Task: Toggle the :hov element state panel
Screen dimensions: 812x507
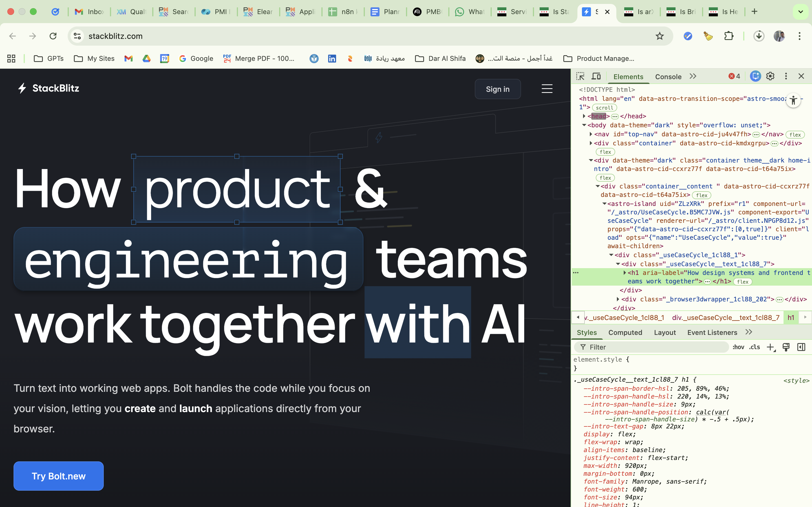Action: 738,347
